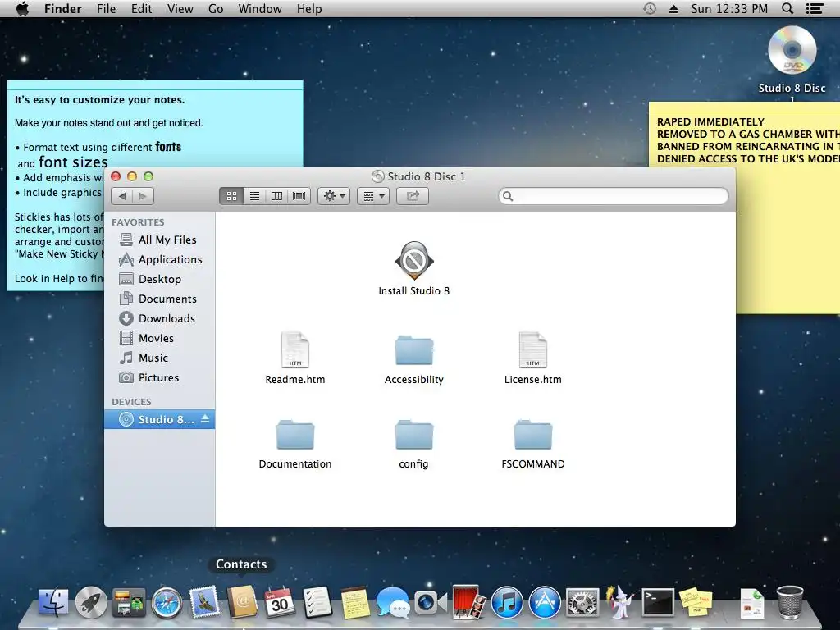
Task: Open Notes from the Dock
Action: (356, 602)
